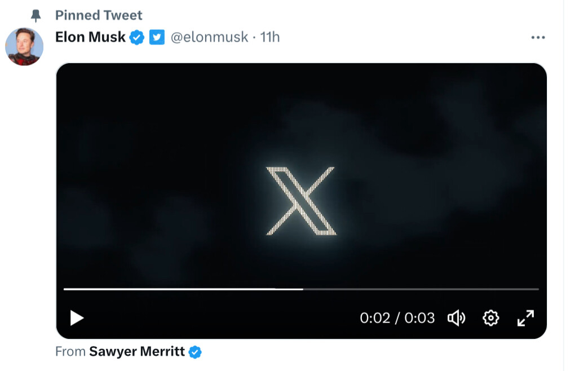
Task: Open the tweet via the 11h timestamp
Action: click(270, 37)
